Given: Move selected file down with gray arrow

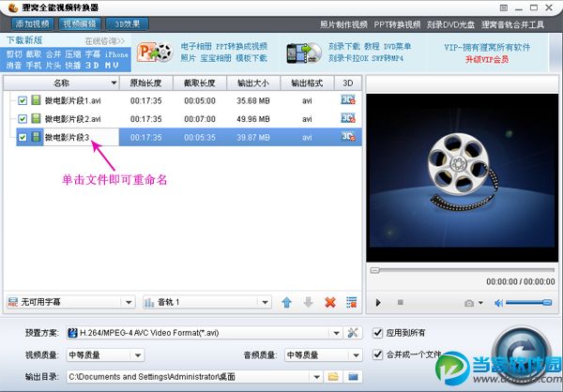Looking at the screenshot, I should [x=308, y=303].
